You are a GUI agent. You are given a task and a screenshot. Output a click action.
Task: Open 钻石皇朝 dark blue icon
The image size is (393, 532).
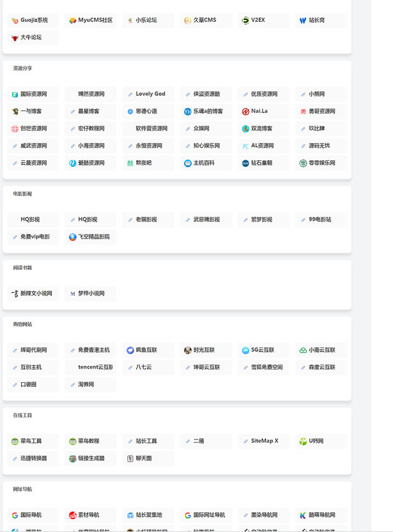(x=245, y=164)
